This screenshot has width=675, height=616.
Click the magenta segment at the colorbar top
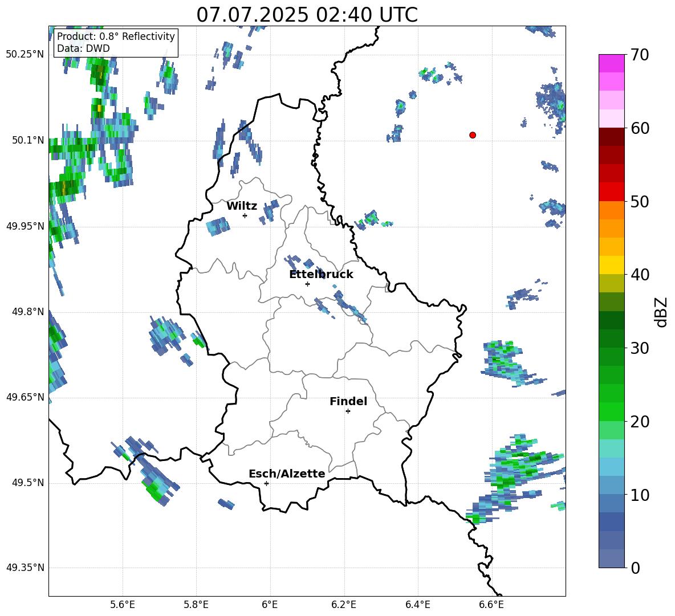click(611, 63)
